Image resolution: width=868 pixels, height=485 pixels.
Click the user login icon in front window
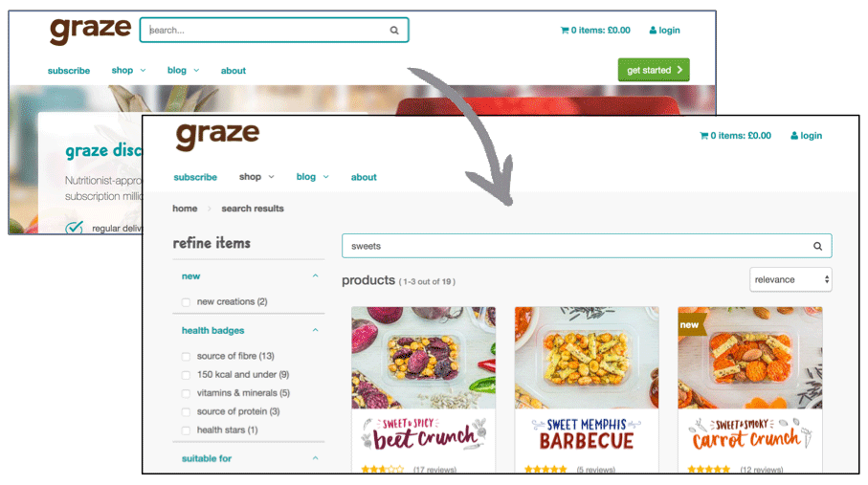[x=794, y=136]
